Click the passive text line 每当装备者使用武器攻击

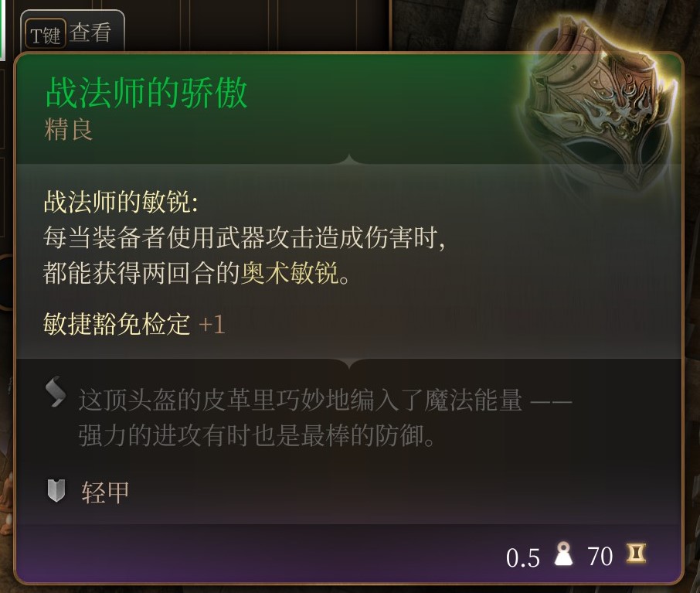click(244, 237)
